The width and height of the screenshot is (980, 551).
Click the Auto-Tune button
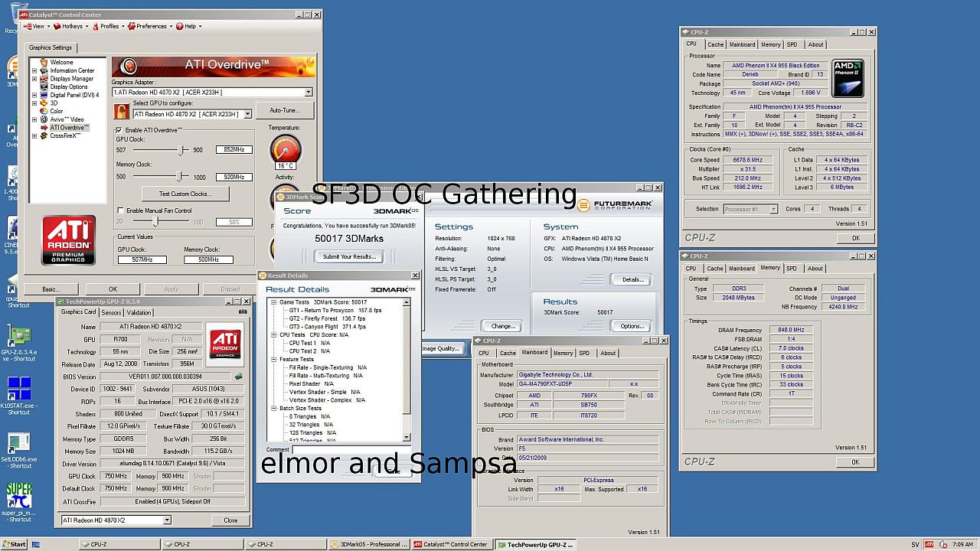pos(284,110)
